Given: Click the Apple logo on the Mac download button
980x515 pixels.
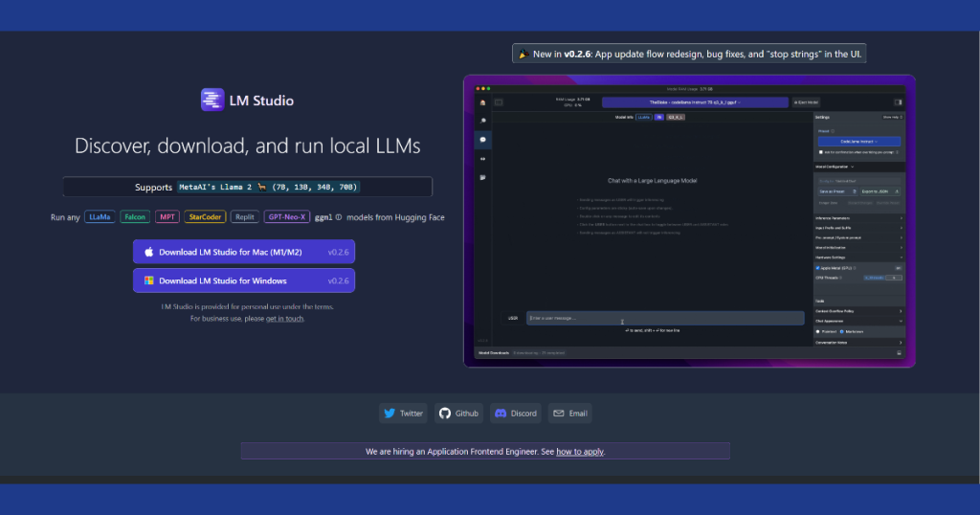Looking at the screenshot, I should [x=148, y=252].
